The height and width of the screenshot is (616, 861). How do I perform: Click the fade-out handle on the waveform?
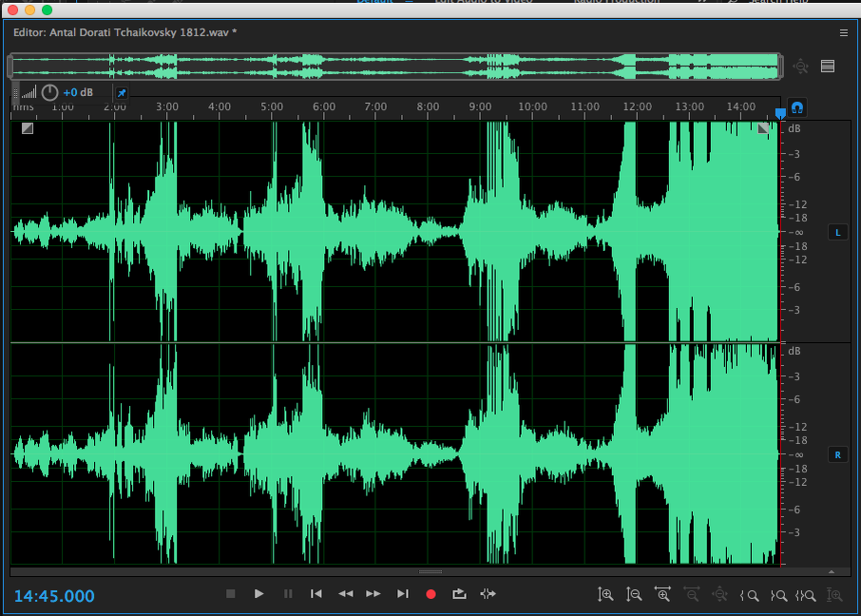pyautogui.click(x=763, y=128)
